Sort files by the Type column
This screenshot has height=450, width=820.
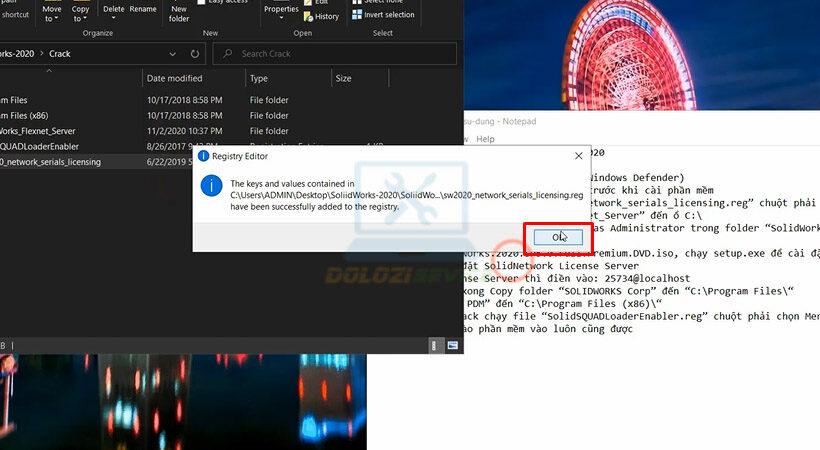(259, 78)
